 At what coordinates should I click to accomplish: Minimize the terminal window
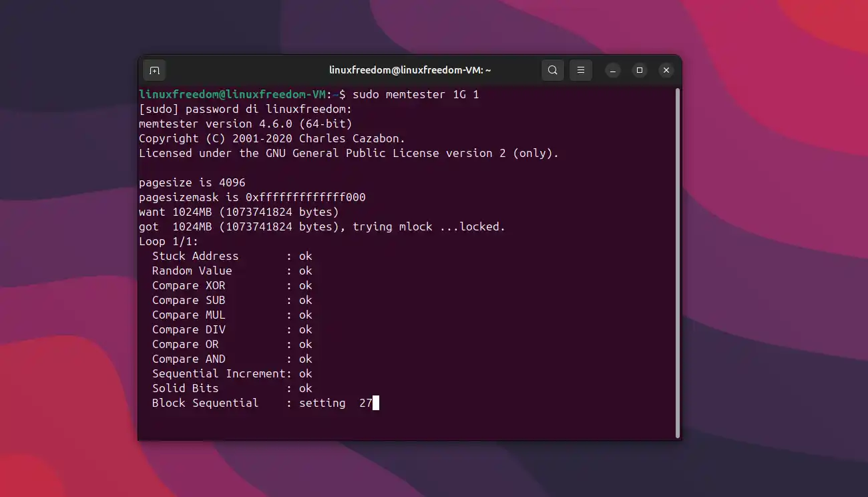point(613,70)
